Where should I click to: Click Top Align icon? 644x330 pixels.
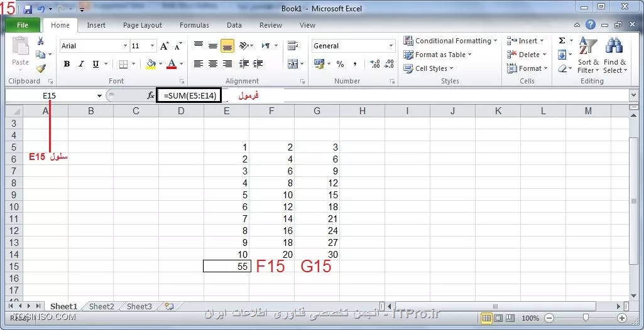(x=199, y=45)
